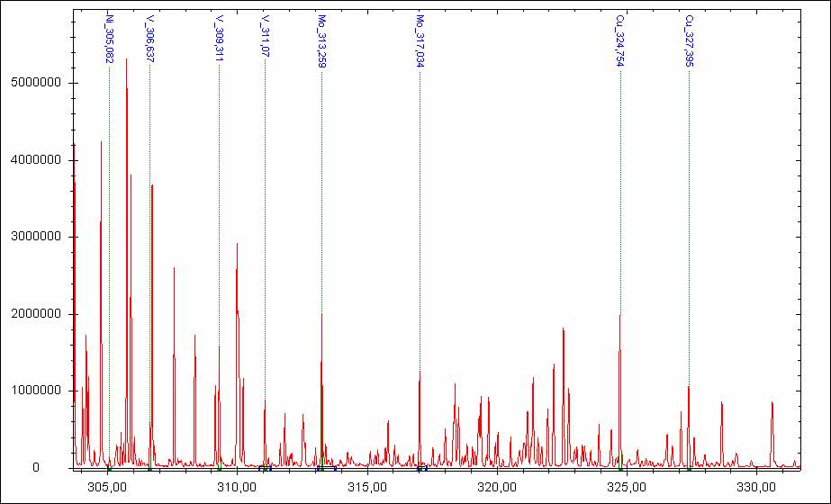
Task: Click the V_311,07 line label
Action: (265, 36)
